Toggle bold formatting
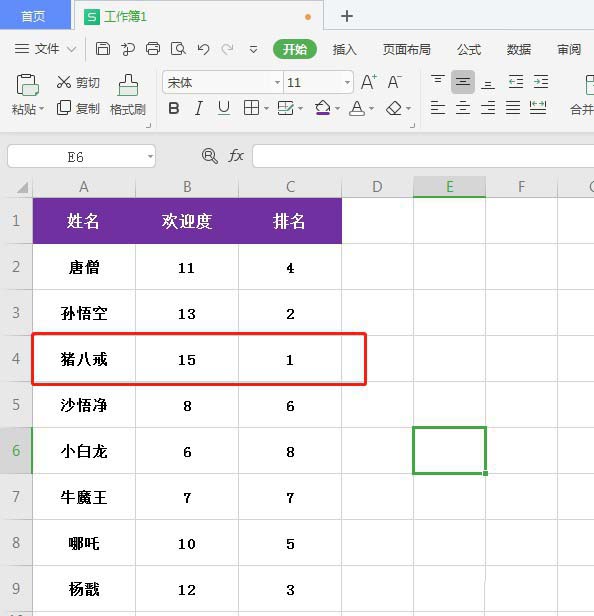The image size is (594, 616). tap(174, 108)
